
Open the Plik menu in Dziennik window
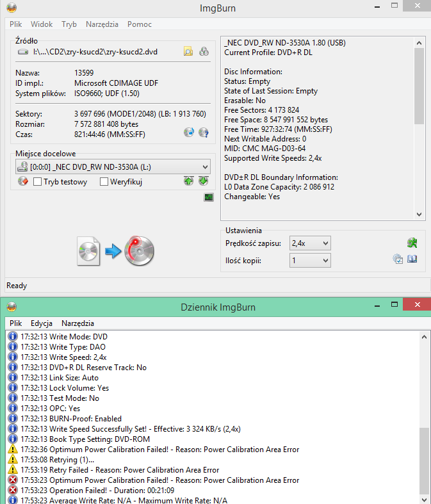tap(16, 323)
